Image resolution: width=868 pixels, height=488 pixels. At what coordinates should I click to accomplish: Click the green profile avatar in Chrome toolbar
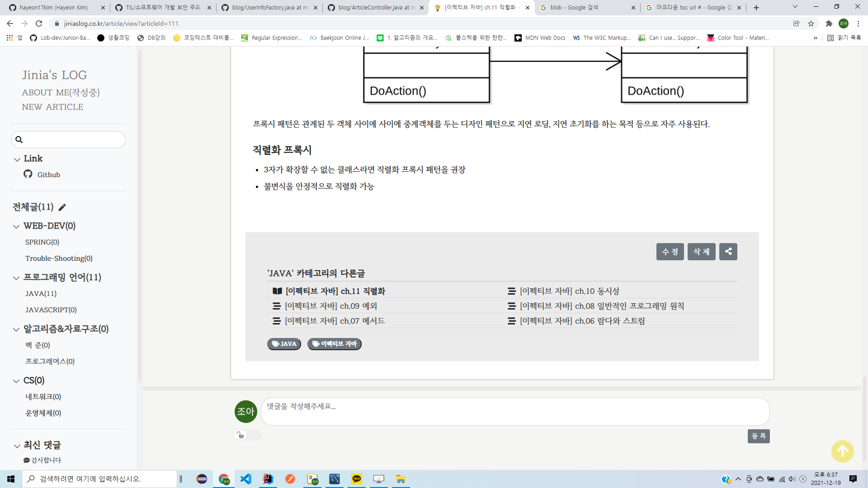pos(844,23)
